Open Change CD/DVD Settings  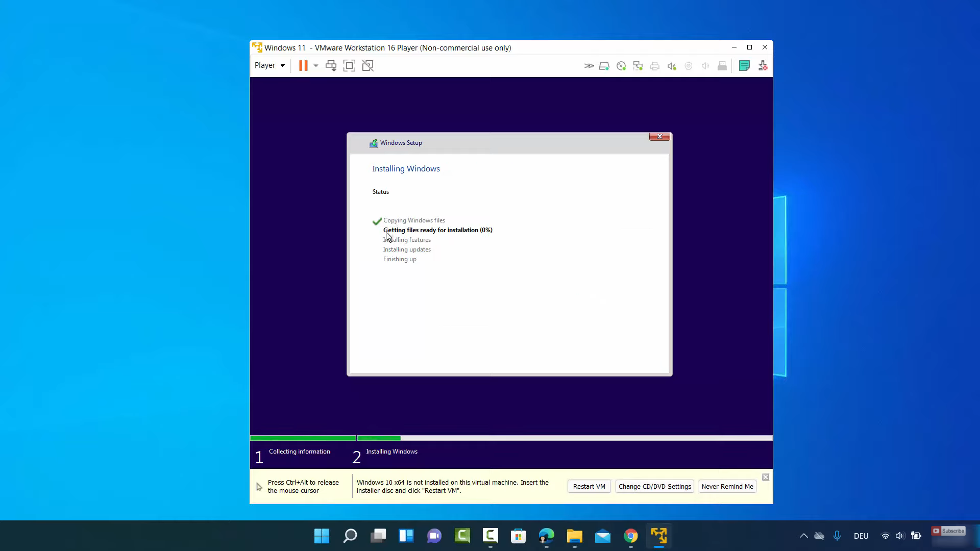coord(654,486)
